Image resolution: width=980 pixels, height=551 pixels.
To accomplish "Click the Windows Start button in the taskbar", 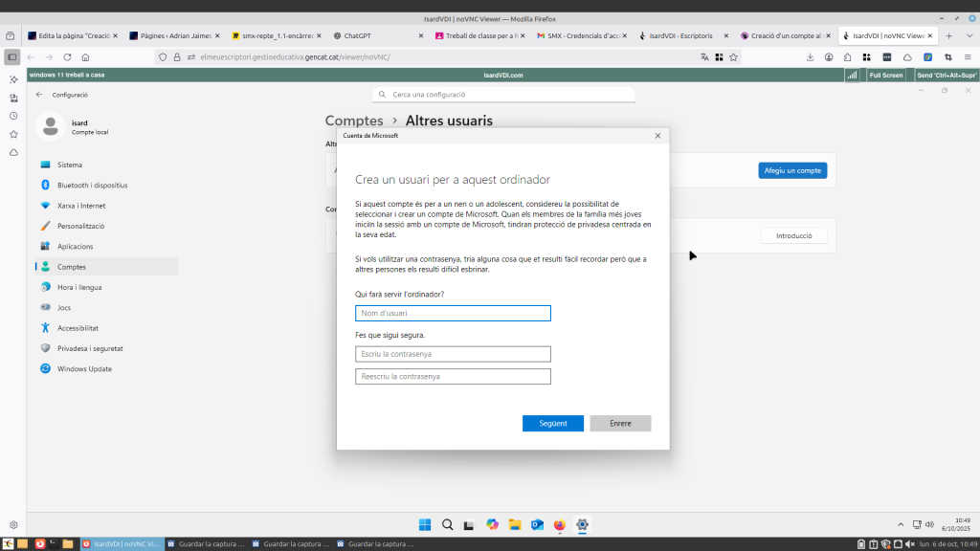I will [x=425, y=524].
